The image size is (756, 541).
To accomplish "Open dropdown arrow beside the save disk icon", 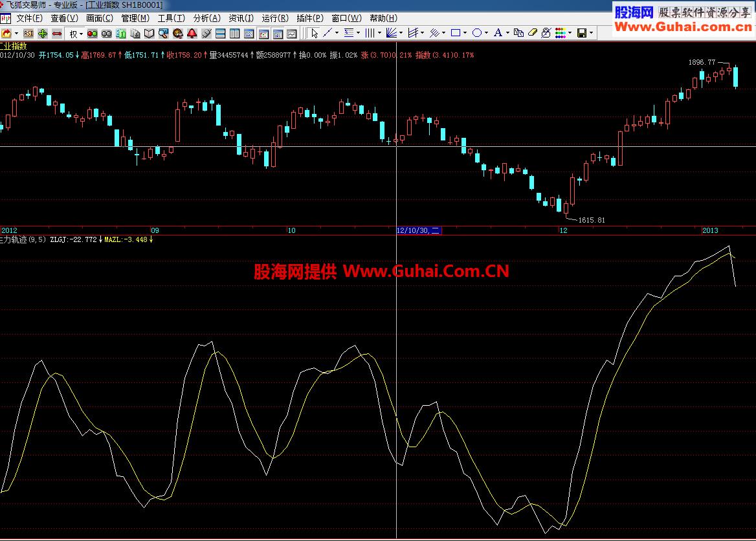I will [592, 33].
